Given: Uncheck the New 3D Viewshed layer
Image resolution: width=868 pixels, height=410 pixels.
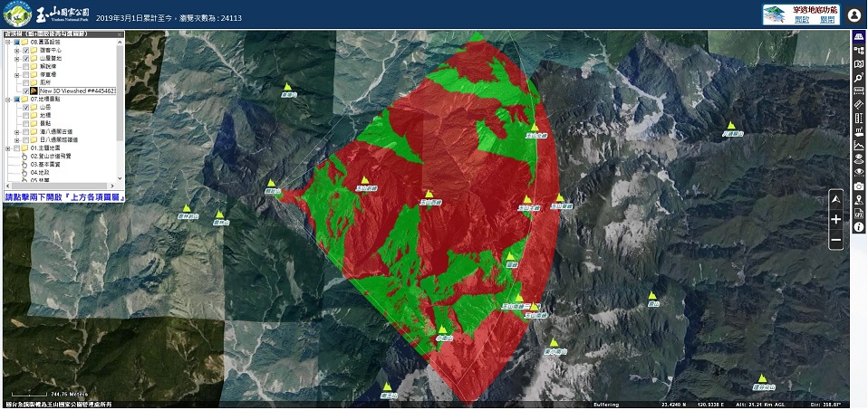Looking at the screenshot, I should [x=25, y=91].
